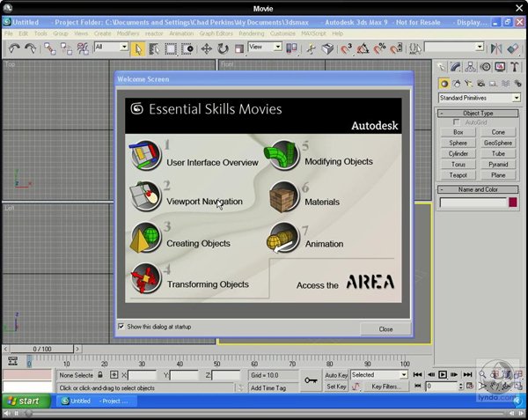The image size is (528, 420).
Task: Open the Modify tab in command panel
Action: [456, 66]
